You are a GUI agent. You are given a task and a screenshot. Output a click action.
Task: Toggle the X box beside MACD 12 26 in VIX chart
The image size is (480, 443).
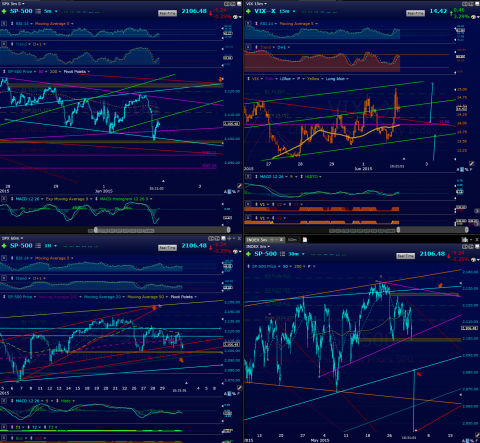point(248,177)
